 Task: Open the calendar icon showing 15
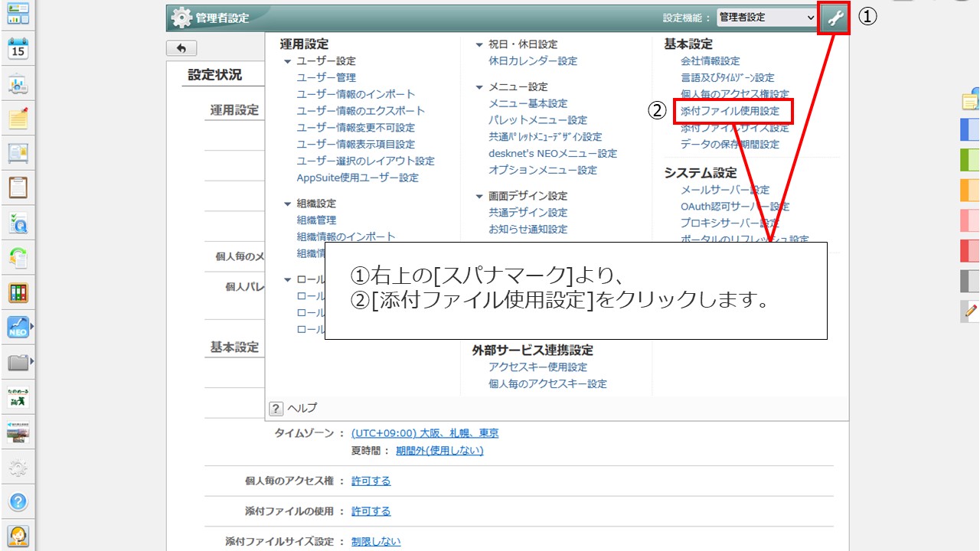(18, 49)
